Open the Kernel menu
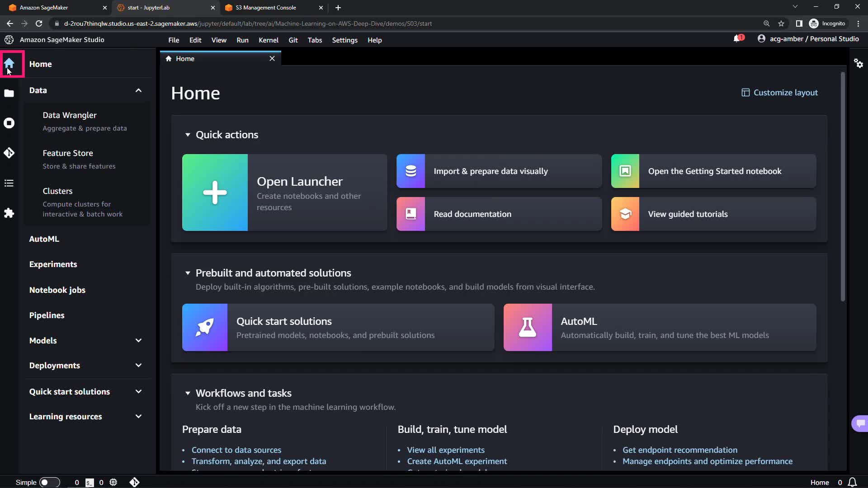 [268, 40]
